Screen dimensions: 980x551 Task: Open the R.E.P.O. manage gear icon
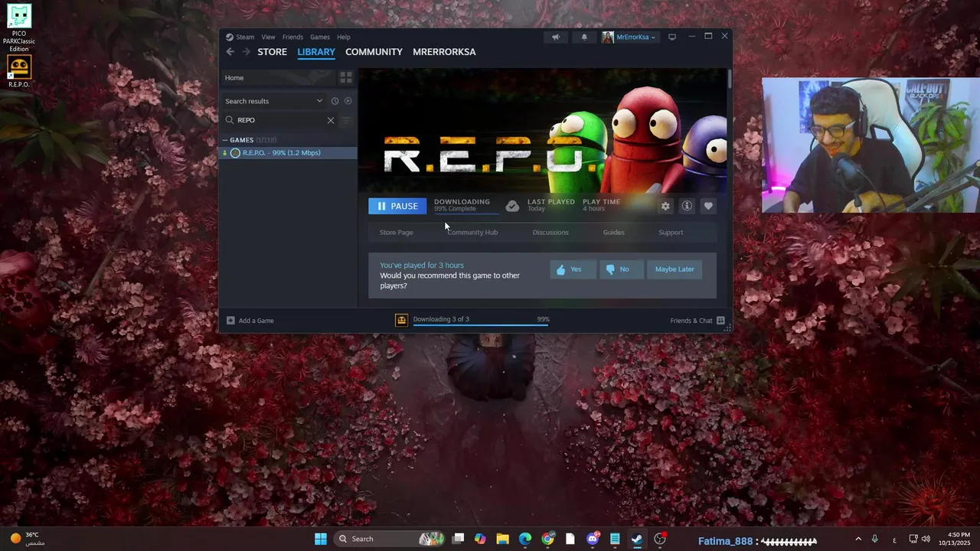point(665,206)
